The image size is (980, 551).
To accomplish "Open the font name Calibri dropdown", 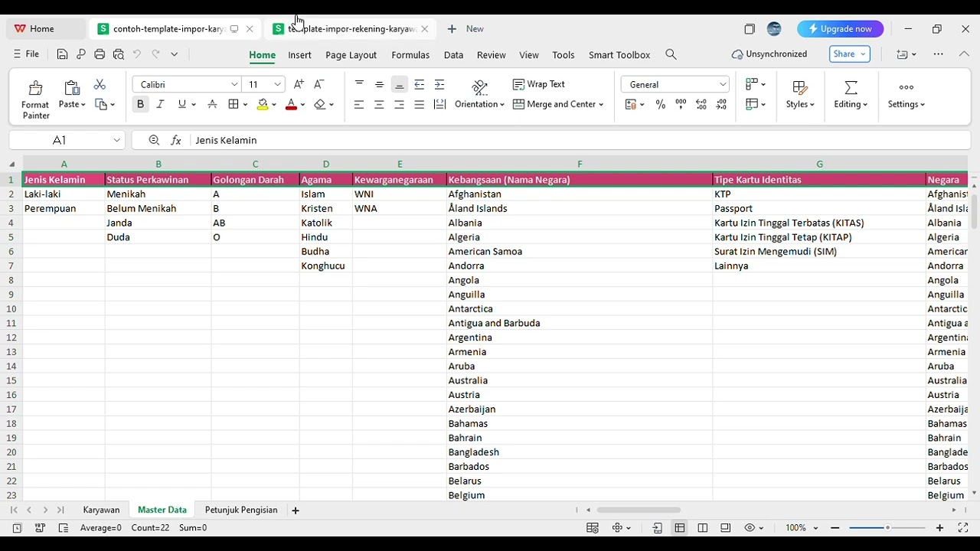I will point(234,84).
